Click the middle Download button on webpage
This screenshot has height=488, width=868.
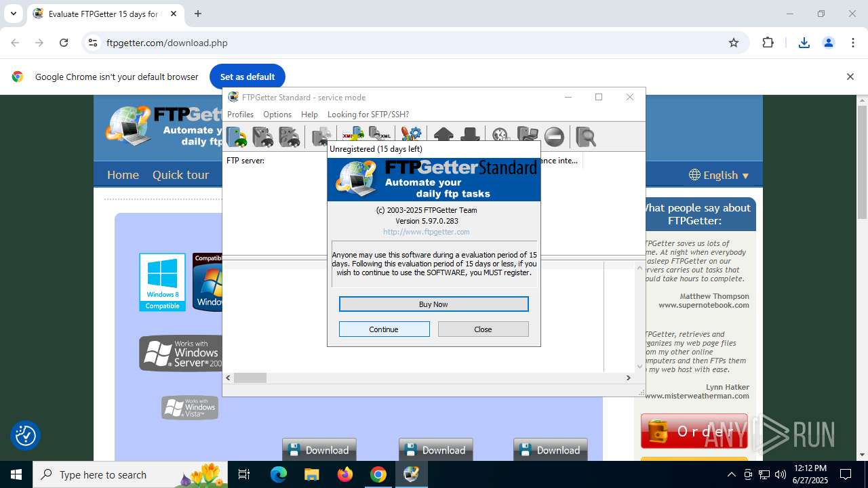click(x=435, y=450)
